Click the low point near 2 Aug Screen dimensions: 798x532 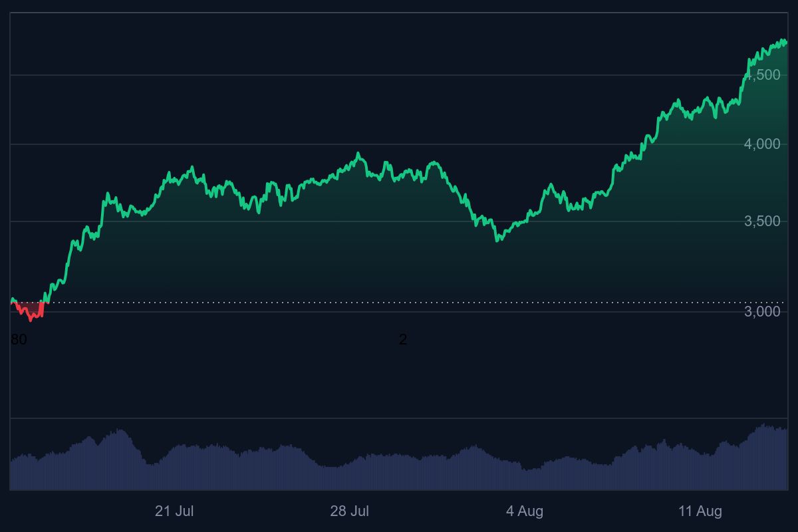click(499, 241)
